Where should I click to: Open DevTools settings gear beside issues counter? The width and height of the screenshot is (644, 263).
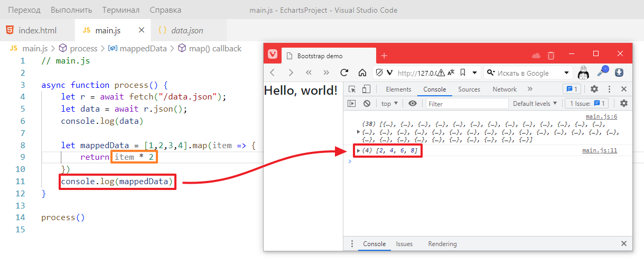point(624,104)
